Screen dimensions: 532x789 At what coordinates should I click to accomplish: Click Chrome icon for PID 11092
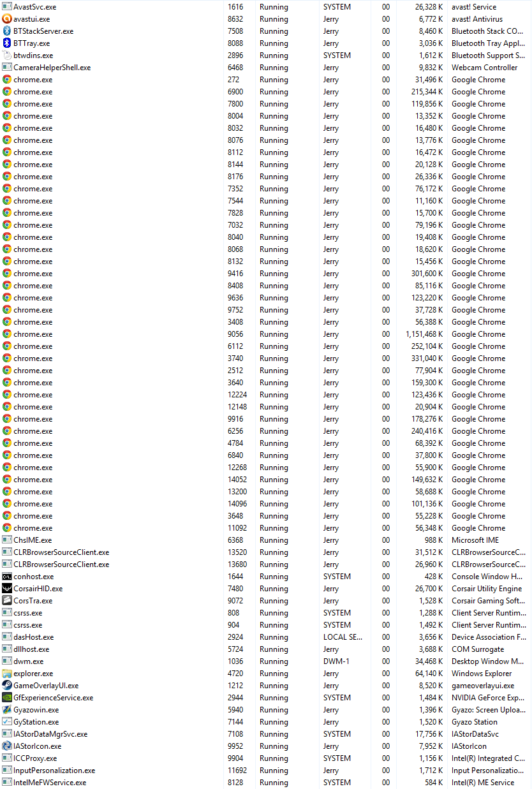coord(7,528)
